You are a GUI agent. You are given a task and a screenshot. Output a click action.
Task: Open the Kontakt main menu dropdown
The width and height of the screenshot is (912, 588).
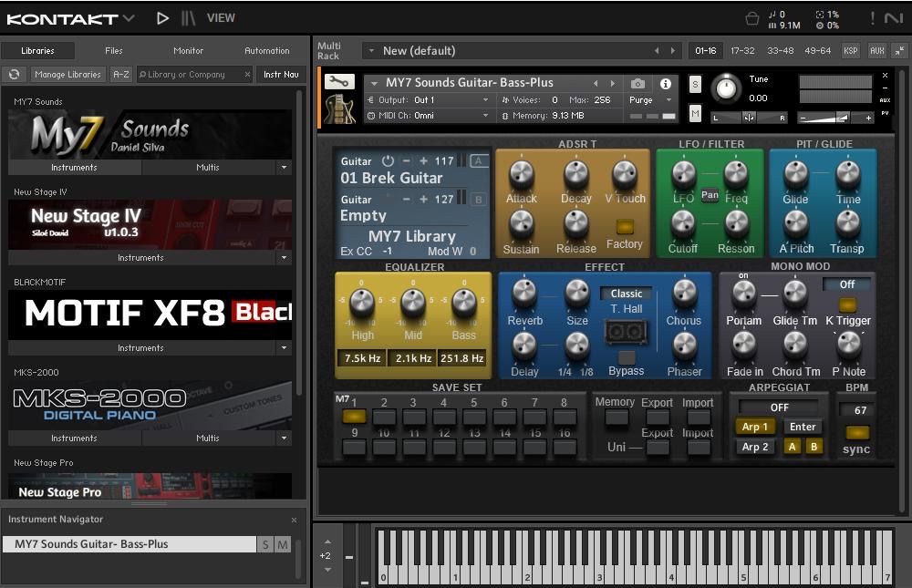[x=130, y=18]
